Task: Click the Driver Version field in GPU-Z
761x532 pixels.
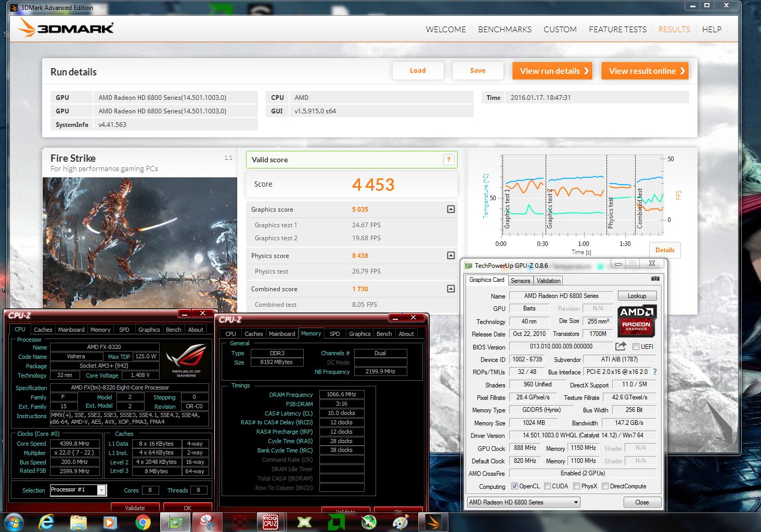Action: (583, 435)
